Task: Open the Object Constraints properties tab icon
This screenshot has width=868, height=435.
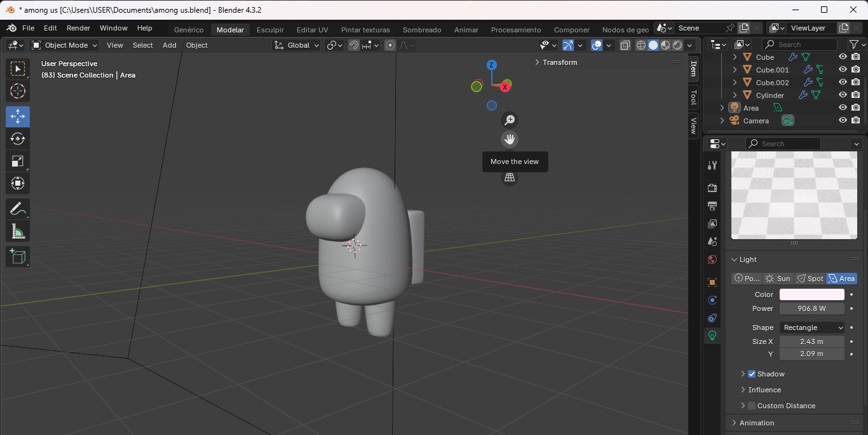Action: click(x=712, y=318)
